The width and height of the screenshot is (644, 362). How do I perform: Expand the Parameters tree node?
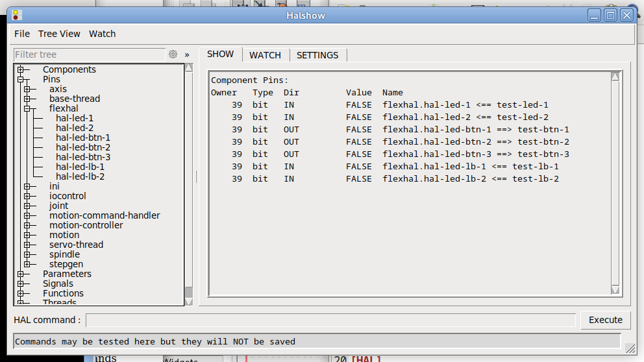21,274
